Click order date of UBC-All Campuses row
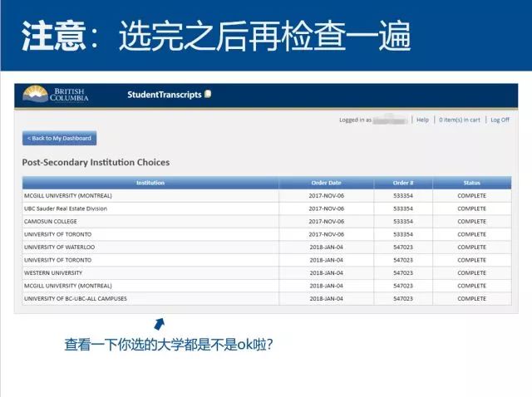Screen dimensions: 532x397 326,299
